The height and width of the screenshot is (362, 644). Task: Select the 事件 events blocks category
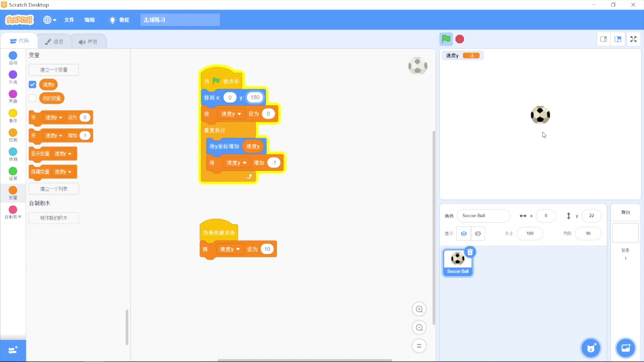click(13, 115)
